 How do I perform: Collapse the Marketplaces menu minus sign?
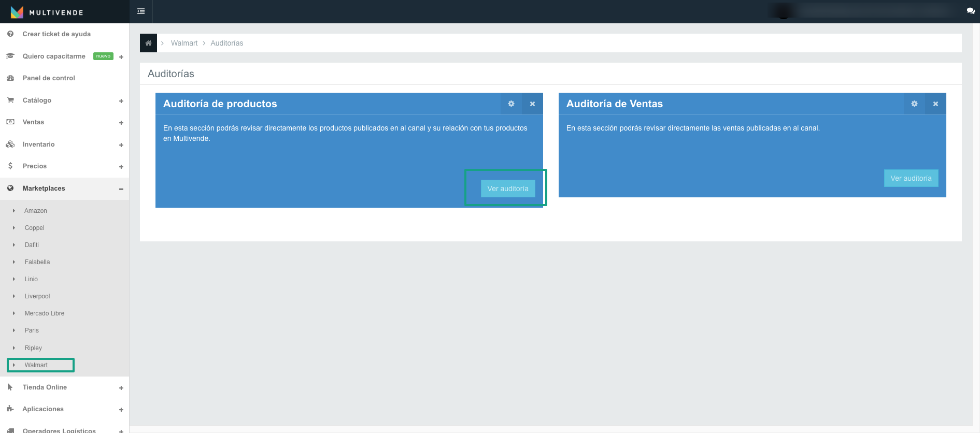pyautogui.click(x=121, y=189)
